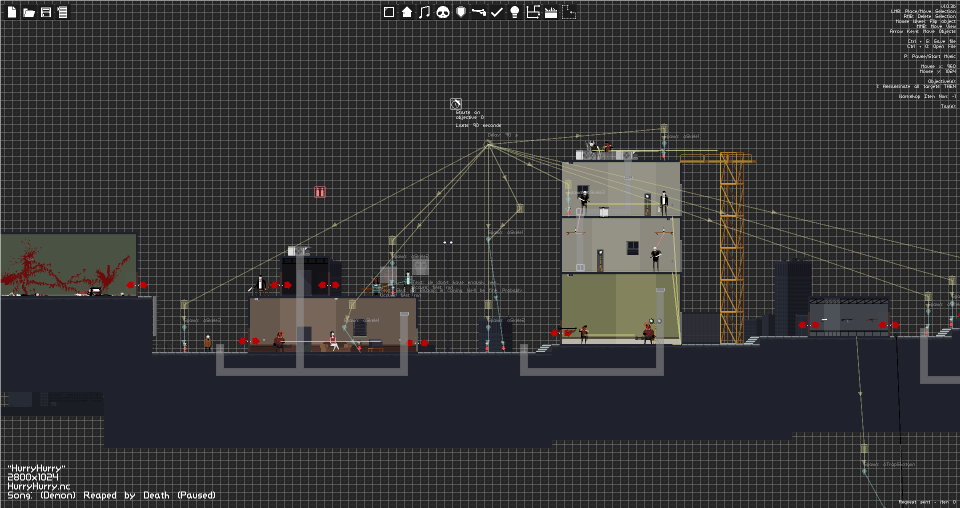Choose the level resize dimensions tool
The image size is (960, 508).
[x=533, y=12]
